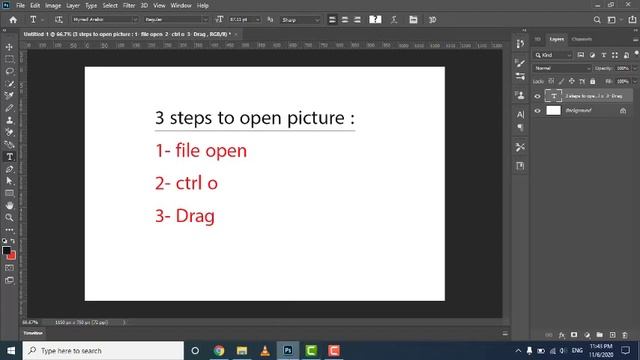Screen dimensions: 640x360
Task: Click the Type here to search box
Action: (103, 351)
